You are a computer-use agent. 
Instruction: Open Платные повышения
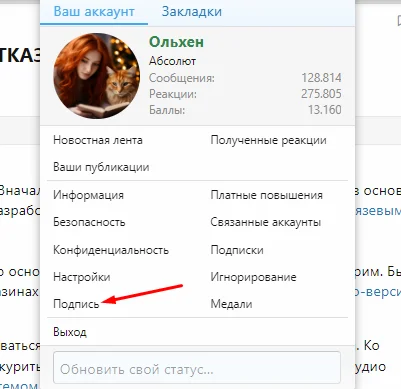tap(267, 195)
